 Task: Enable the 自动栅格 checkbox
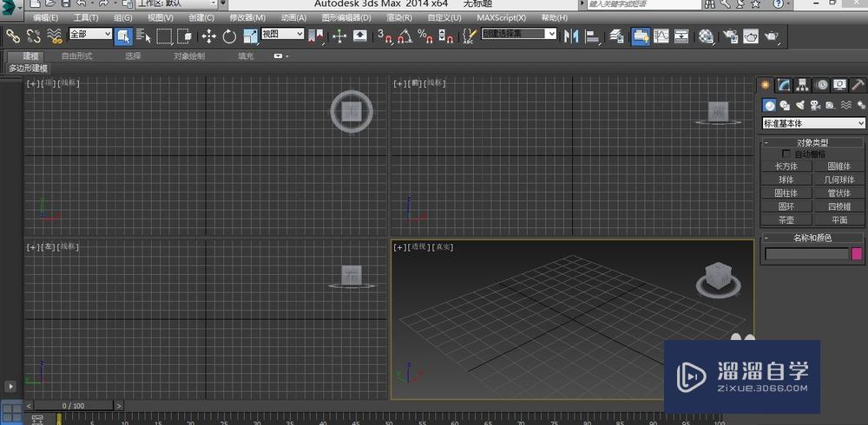787,154
